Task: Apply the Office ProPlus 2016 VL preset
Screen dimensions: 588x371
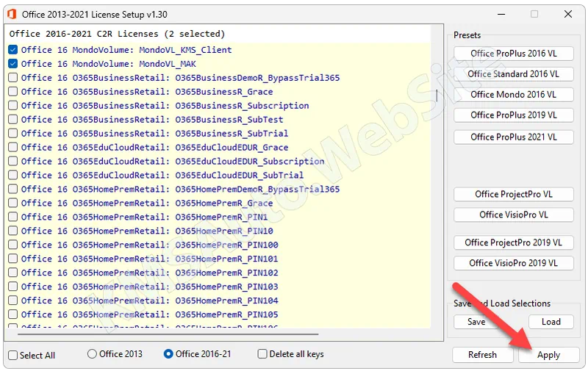Action: click(x=513, y=54)
